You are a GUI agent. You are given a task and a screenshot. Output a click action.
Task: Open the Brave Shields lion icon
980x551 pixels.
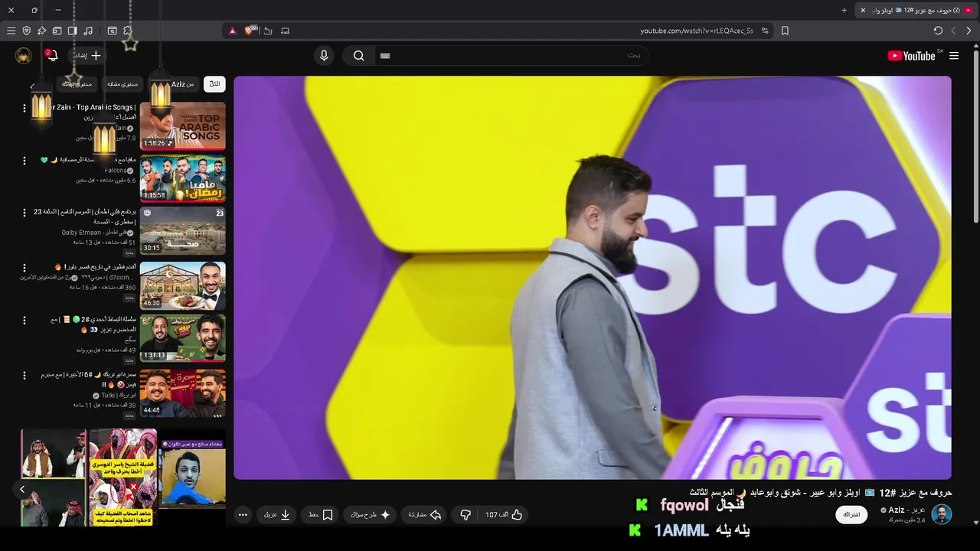250,31
